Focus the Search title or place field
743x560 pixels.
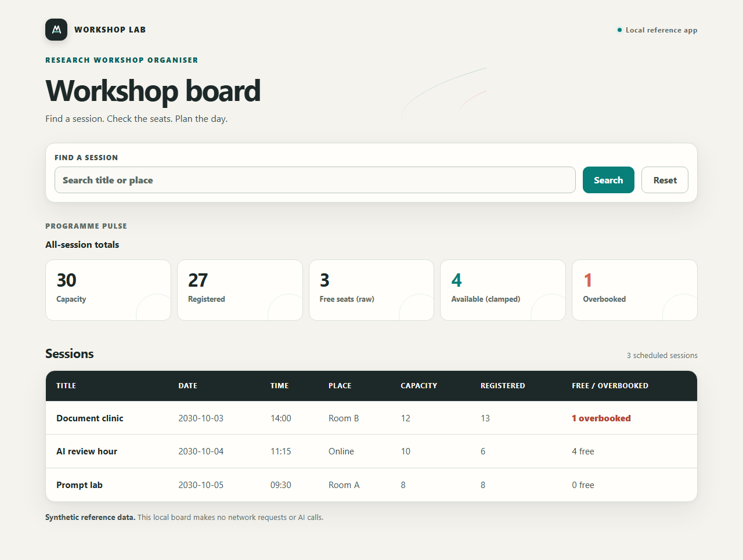pyautogui.click(x=315, y=180)
